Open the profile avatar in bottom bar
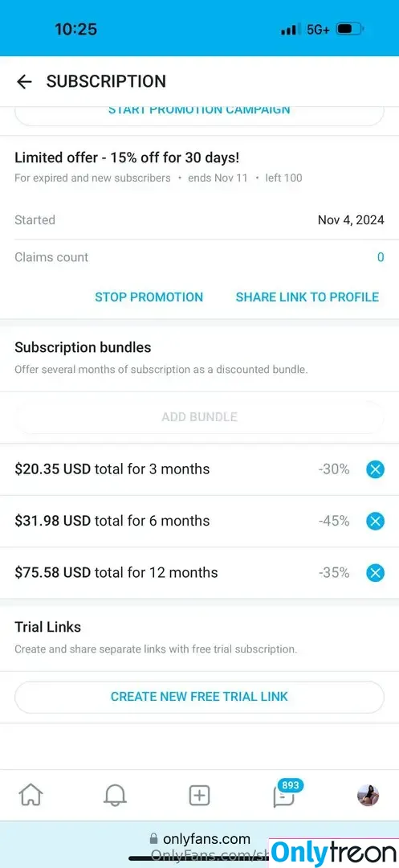Viewport: 399px width, 868px height. click(x=368, y=796)
